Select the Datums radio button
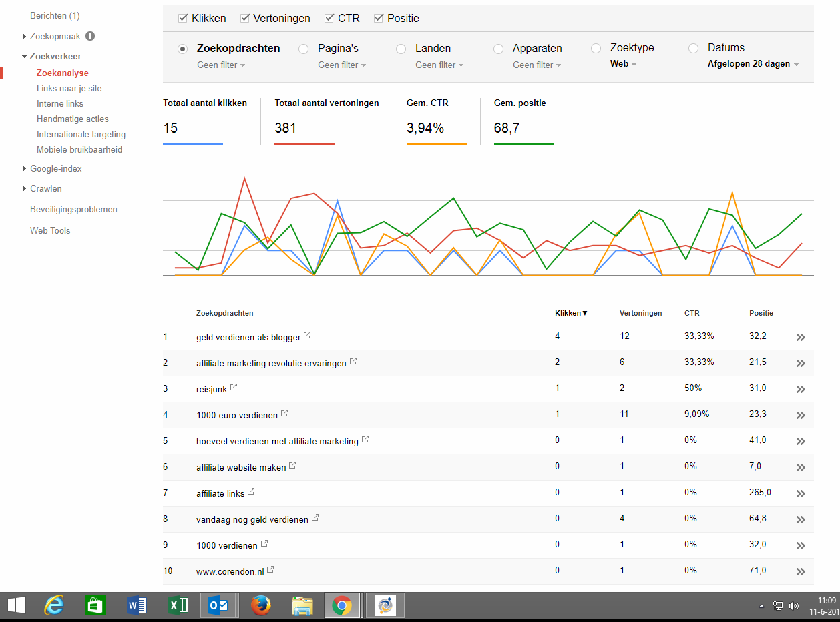 [x=693, y=48]
